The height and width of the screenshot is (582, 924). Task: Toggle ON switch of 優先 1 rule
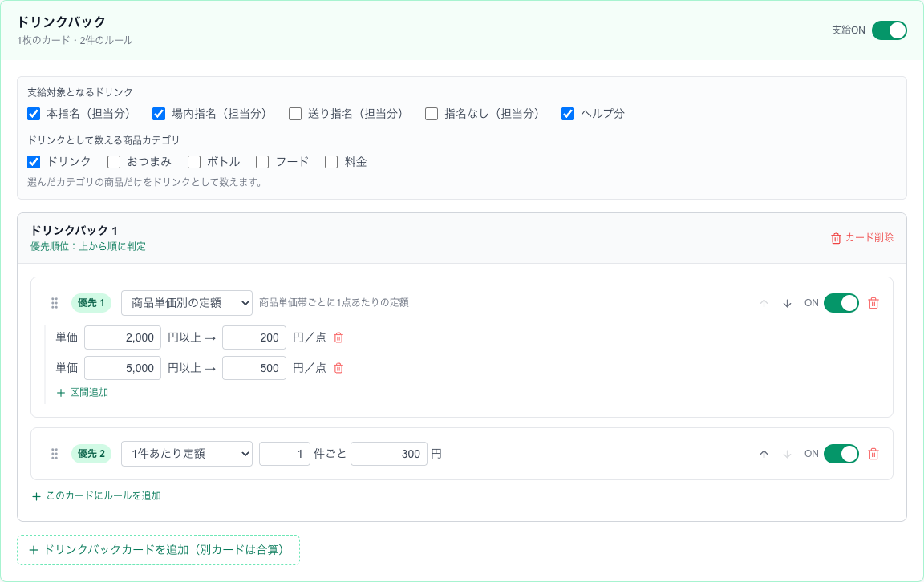841,303
